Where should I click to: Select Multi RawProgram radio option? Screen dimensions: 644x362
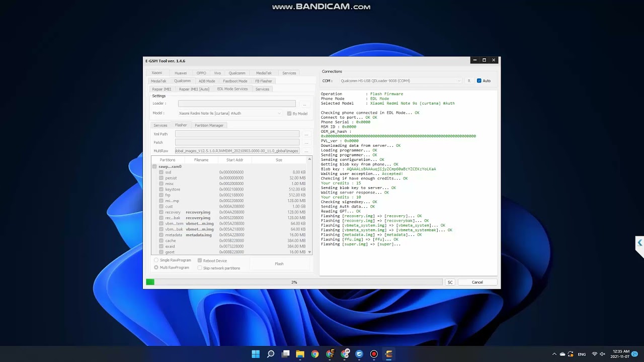[x=156, y=267]
